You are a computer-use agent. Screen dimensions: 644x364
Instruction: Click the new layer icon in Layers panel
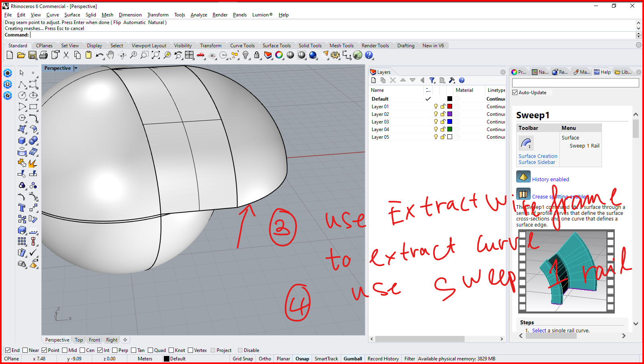(x=374, y=80)
